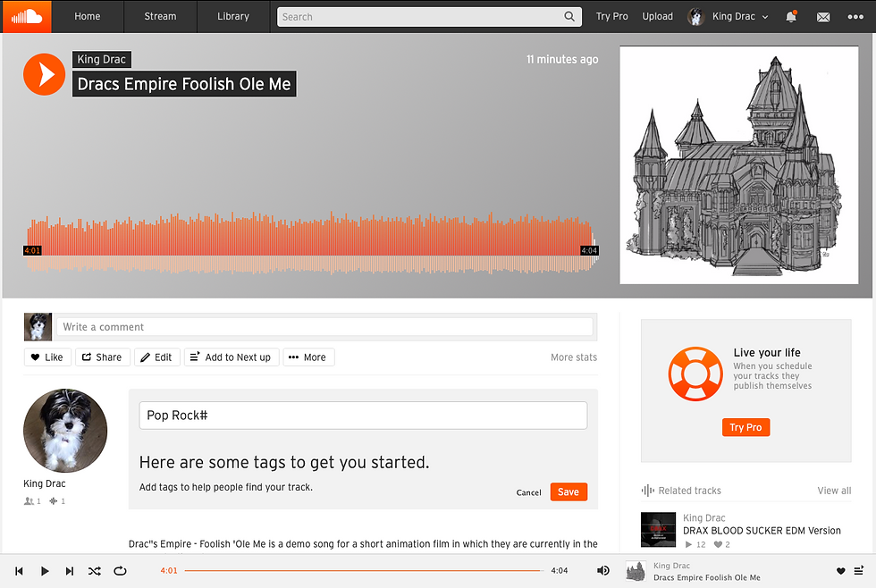Toggle volume mute speaker icon
876x588 pixels.
tap(602, 571)
